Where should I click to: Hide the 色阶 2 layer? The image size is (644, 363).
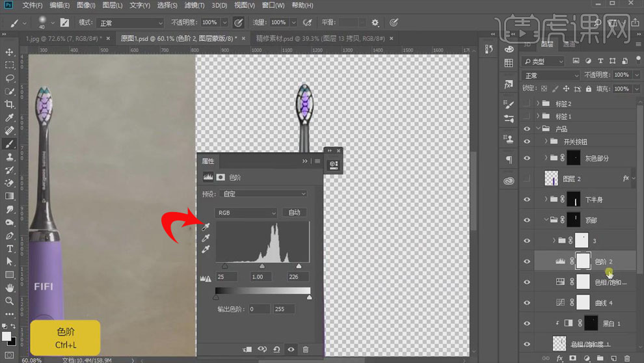[527, 261]
